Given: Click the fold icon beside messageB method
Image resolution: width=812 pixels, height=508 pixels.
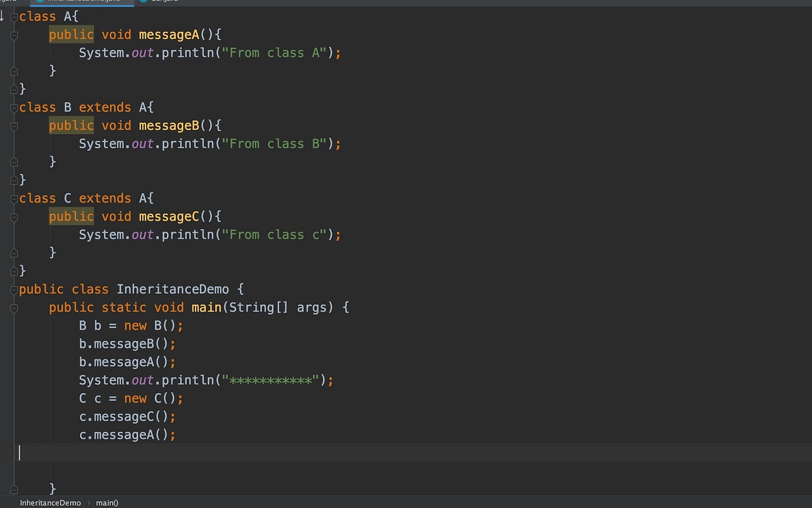Looking at the screenshot, I should coord(13,125).
